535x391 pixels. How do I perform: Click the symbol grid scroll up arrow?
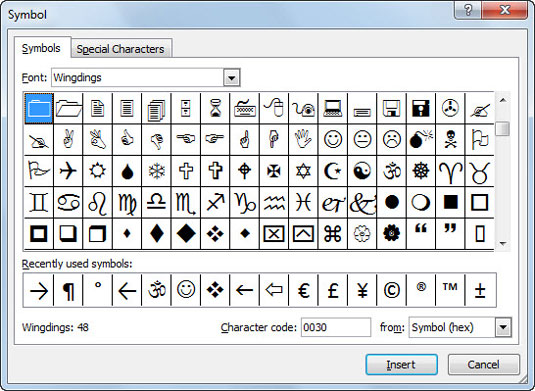pyautogui.click(x=503, y=100)
